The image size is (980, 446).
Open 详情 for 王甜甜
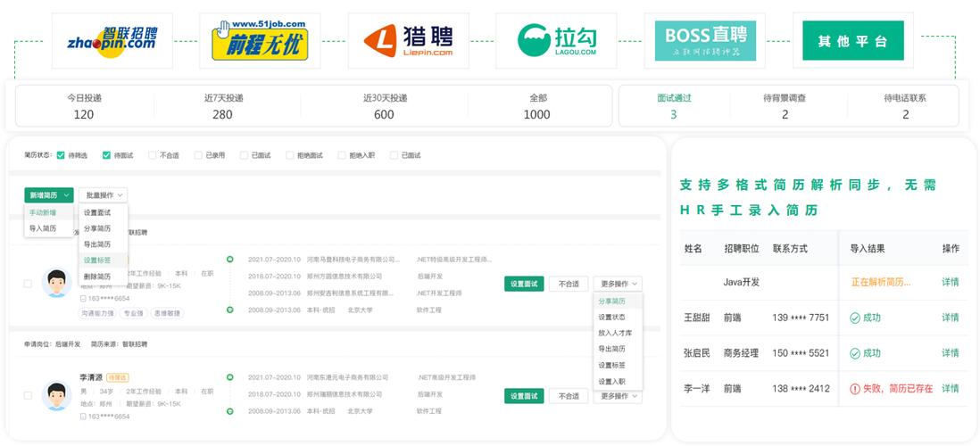pyautogui.click(x=950, y=318)
